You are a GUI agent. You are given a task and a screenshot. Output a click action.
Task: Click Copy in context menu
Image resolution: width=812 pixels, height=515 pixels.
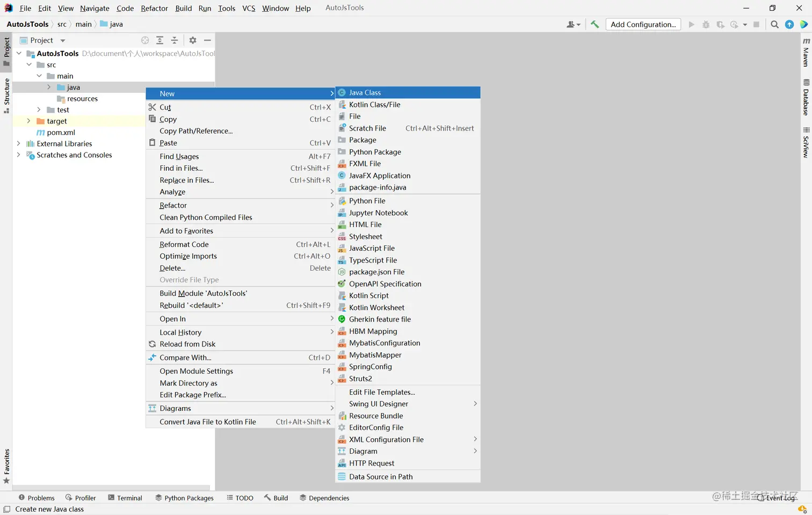240,119
